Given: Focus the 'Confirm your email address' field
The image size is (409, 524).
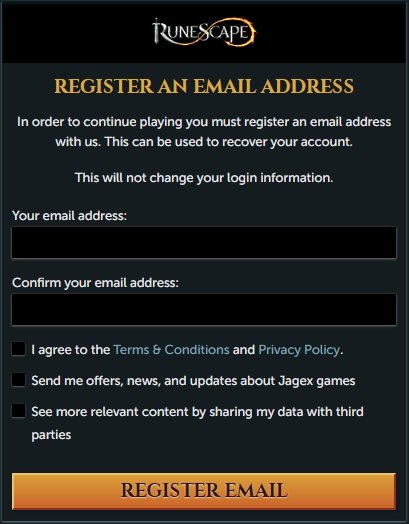Looking at the screenshot, I should (x=204, y=309).
